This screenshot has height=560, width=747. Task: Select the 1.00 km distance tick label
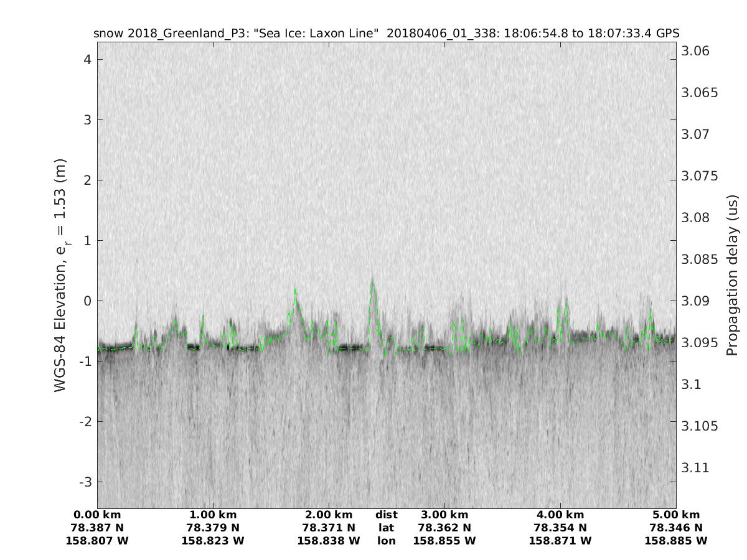213,515
